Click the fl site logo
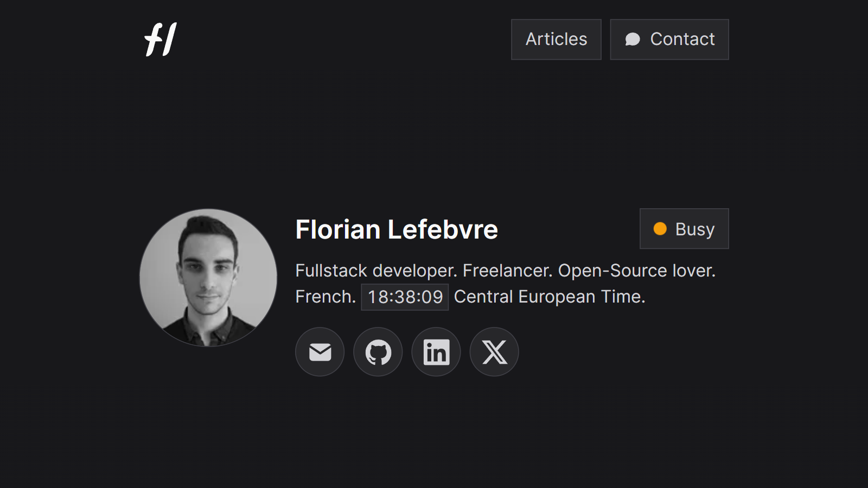868x488 pixels. (161, 39)
